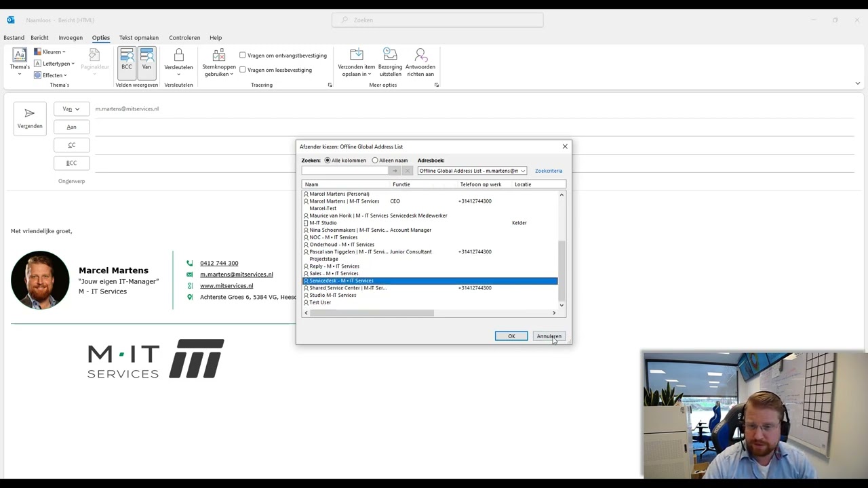Select Onderhoud - M • IT Services entry
Screen dimensions: 868x488
pos(430,245)
